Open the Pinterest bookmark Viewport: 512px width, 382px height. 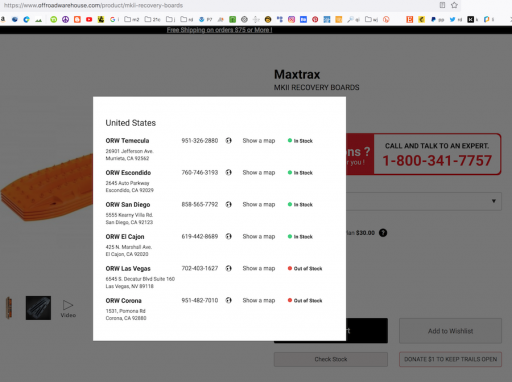click(x=315, y=20)
